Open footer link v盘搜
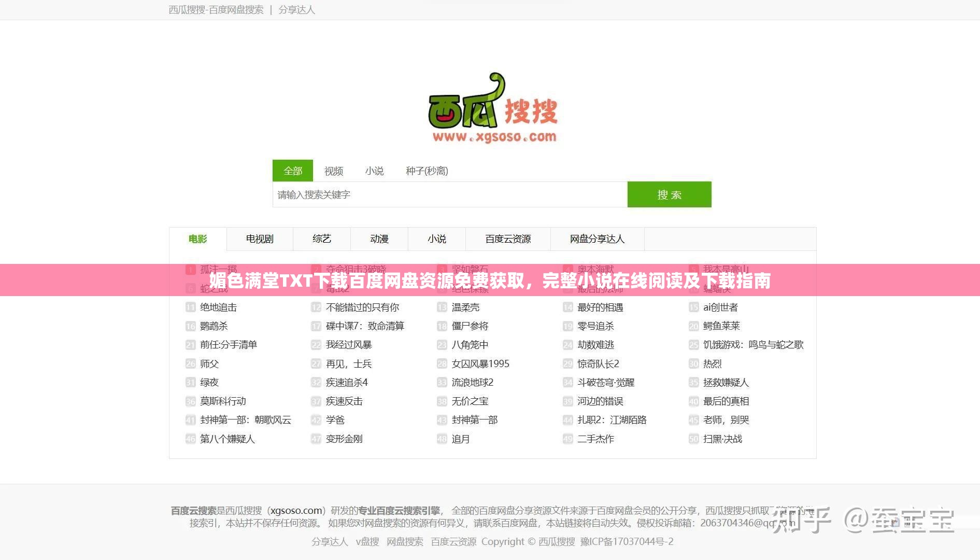980x560 pixels. click(367, 542)
